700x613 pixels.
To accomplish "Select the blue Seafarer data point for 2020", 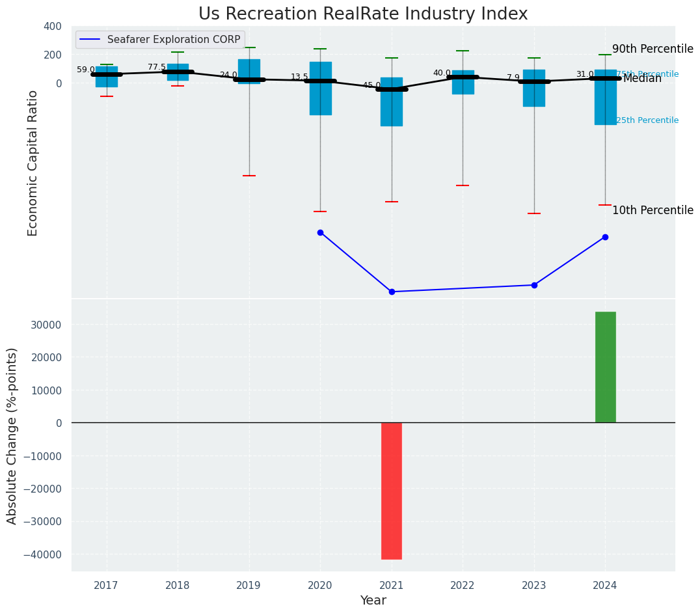I will (320, 232).
